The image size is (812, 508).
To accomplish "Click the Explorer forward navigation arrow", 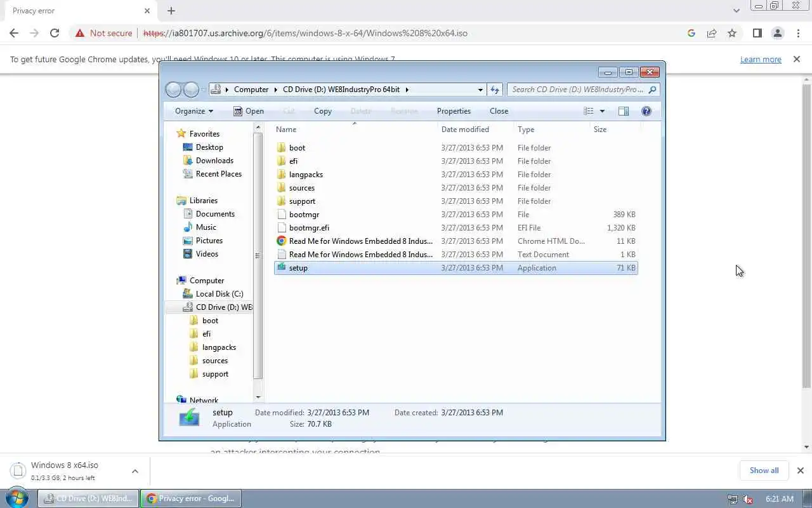I will click(191, 90).
